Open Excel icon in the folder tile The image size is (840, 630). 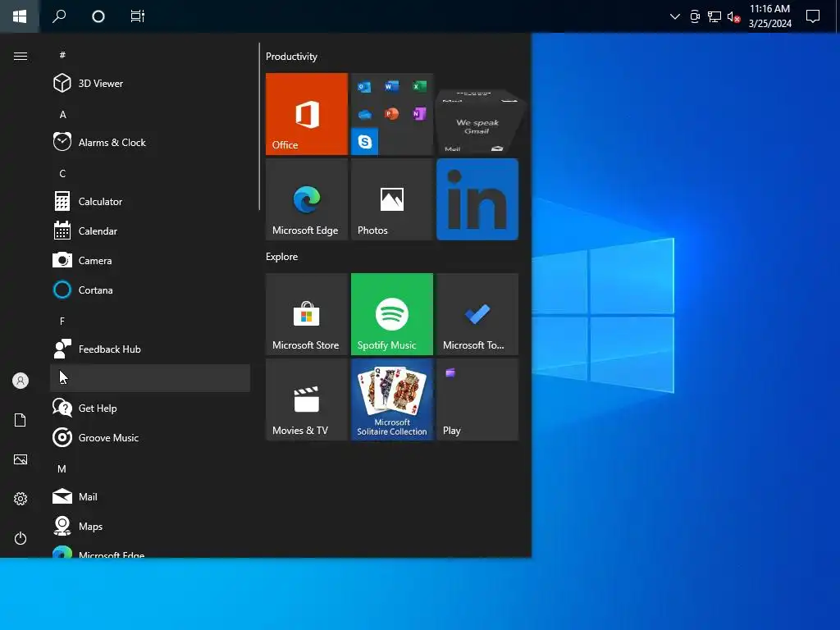tap(419, 85)
